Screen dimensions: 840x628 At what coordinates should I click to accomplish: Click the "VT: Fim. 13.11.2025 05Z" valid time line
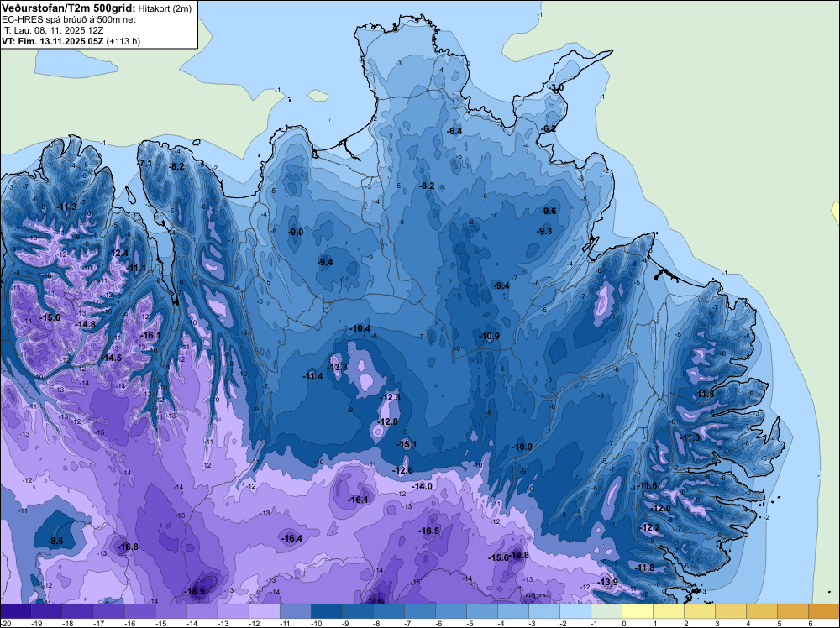[x=52, y=41]
